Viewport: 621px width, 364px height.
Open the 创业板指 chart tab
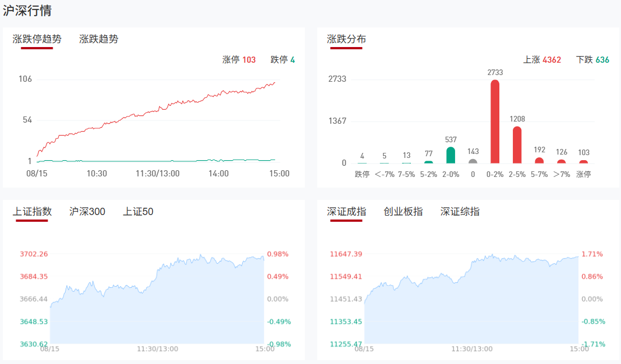pyautogui.click(x=403, y=212)
